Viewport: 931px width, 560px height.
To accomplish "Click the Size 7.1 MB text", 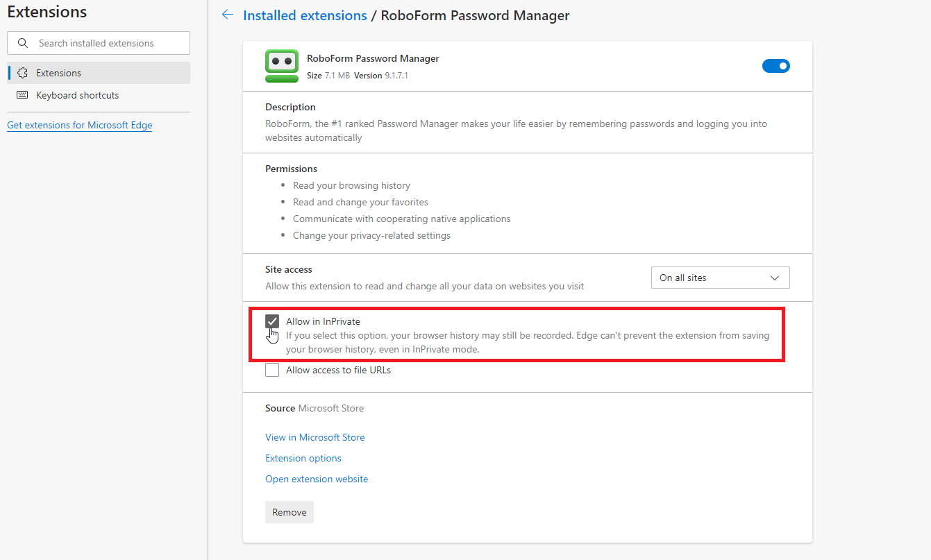I will coord(328,76).
